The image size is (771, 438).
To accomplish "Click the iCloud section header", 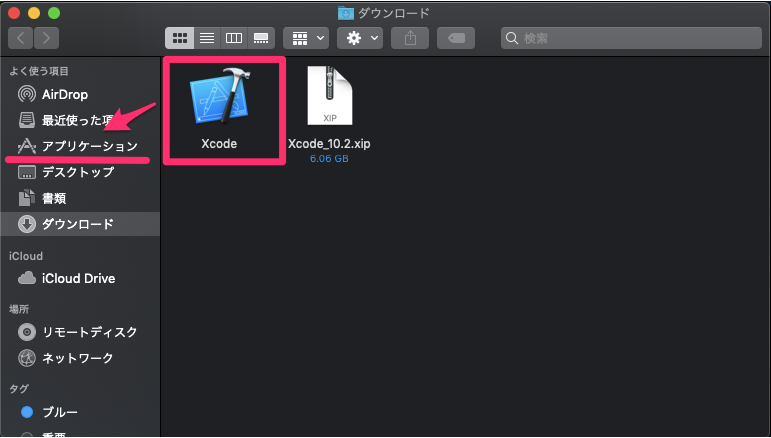I will tap(26, 256).
